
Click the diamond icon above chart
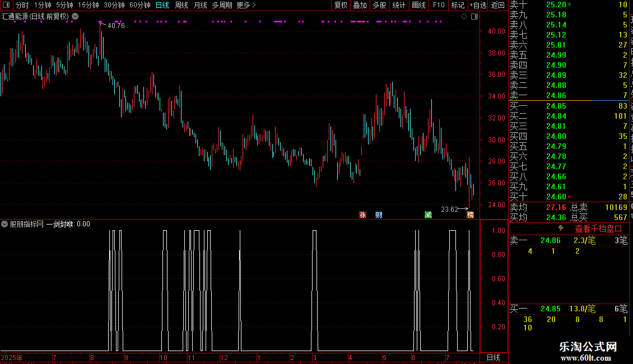click(x=464, y=17)
